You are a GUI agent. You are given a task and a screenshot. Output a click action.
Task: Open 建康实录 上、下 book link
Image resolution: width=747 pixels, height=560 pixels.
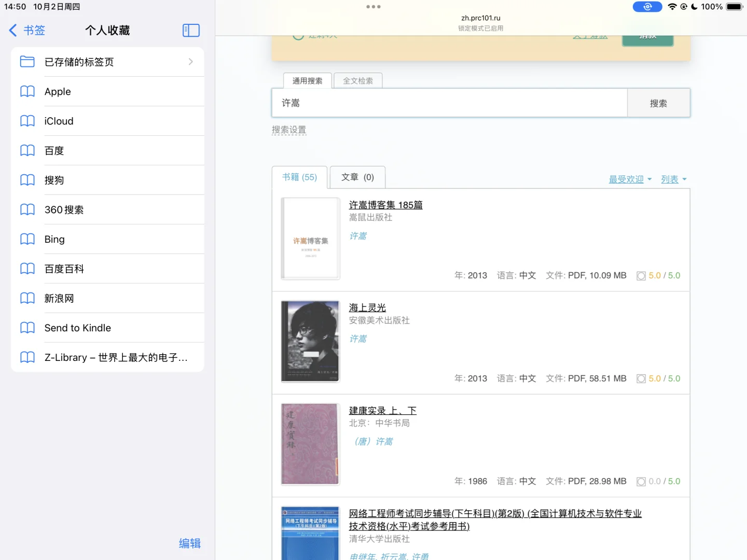click(383, 411)
